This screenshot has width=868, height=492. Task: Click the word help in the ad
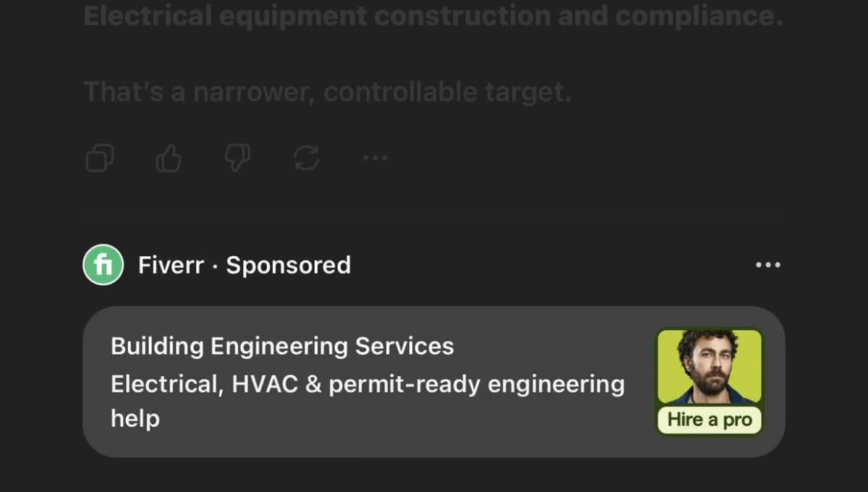(x=135, y=418)
